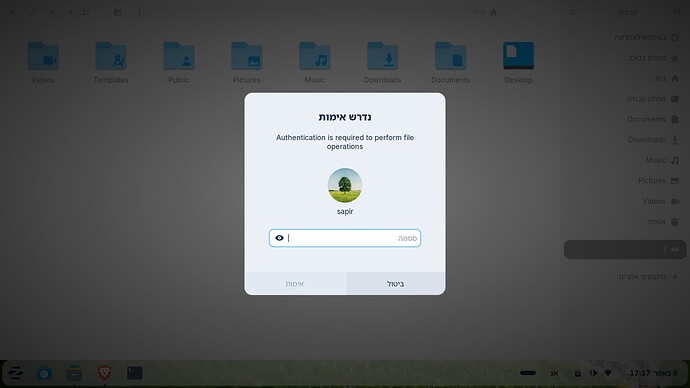Image resolution: width=690 pixels, height=388 pixels.
Task: Open Files from the taskbar
Action: 74,373
